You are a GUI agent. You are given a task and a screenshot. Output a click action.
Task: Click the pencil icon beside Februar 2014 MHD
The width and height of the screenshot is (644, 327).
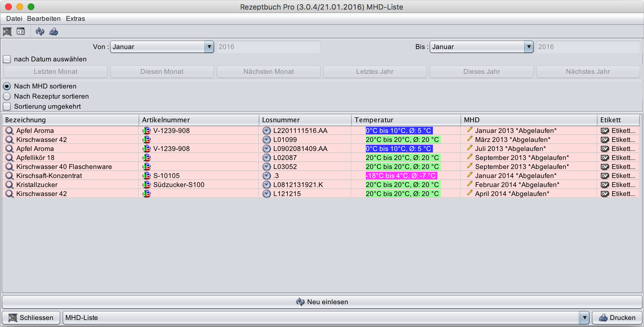click(x=470, y=184)
